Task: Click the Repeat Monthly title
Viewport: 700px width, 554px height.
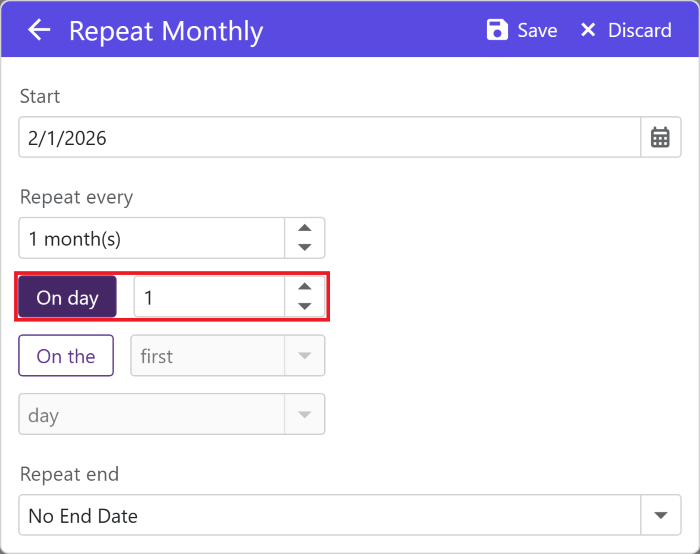Action: point(166,31)
